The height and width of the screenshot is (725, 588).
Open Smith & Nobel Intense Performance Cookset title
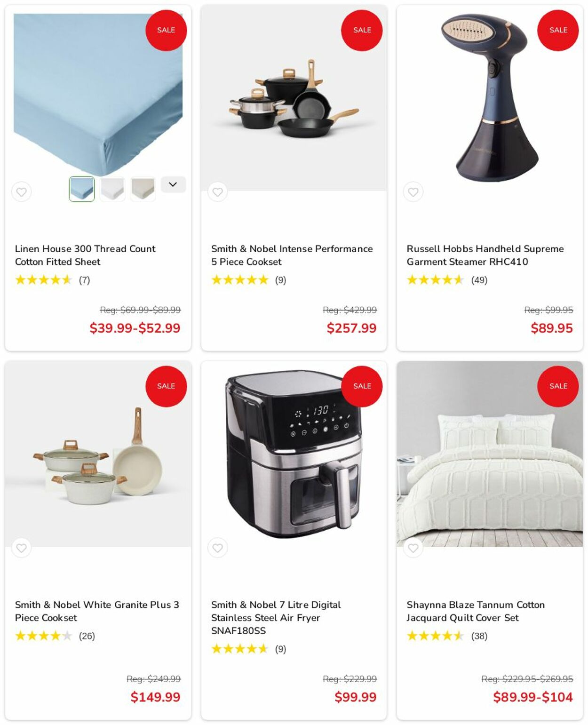coord(292,255)
